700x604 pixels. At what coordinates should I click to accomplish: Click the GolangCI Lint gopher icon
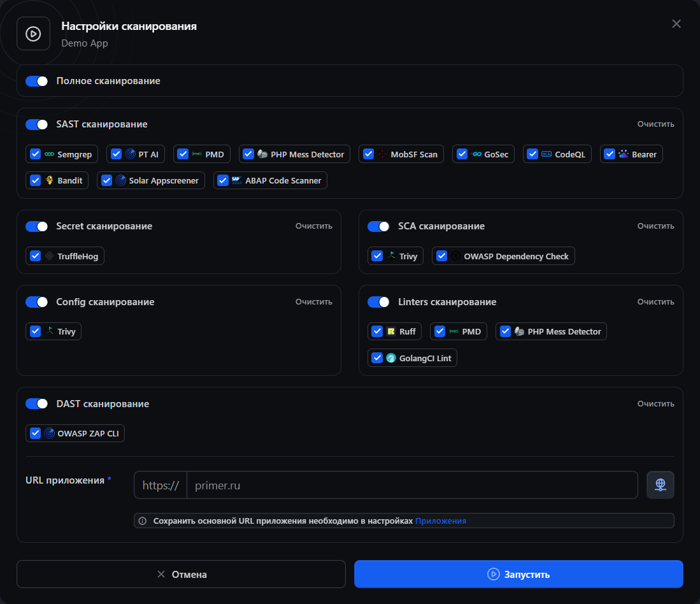(x=391, y=358)
